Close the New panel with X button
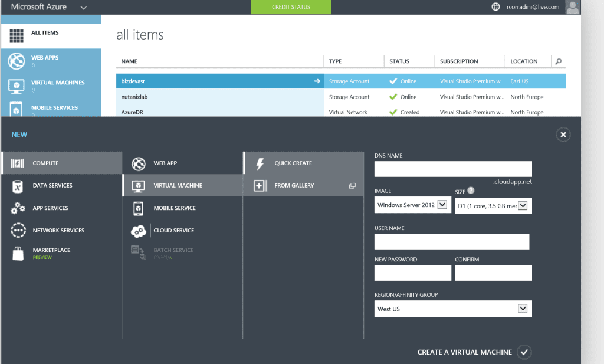 pyautogui.click(x=563, y=135)
